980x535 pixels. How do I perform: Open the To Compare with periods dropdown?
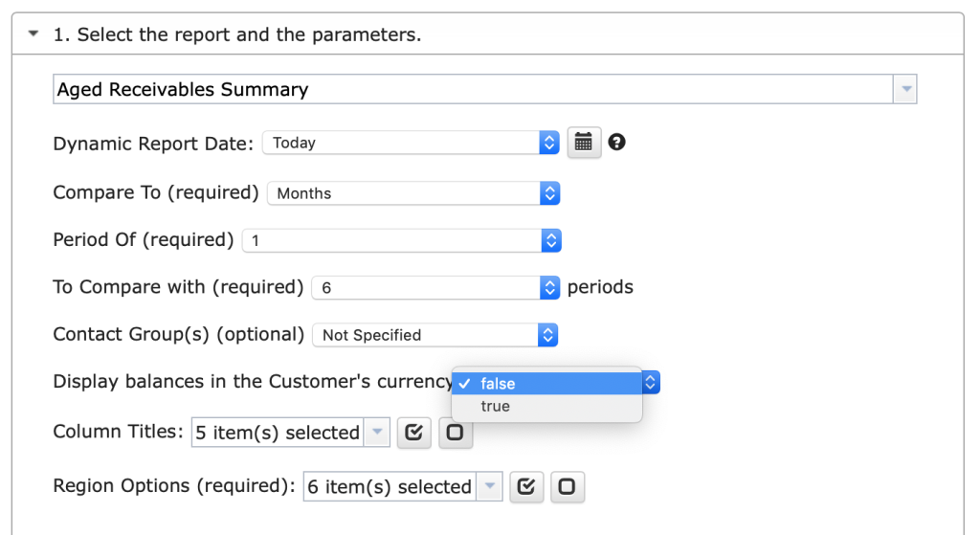click(x=435, y=287)
